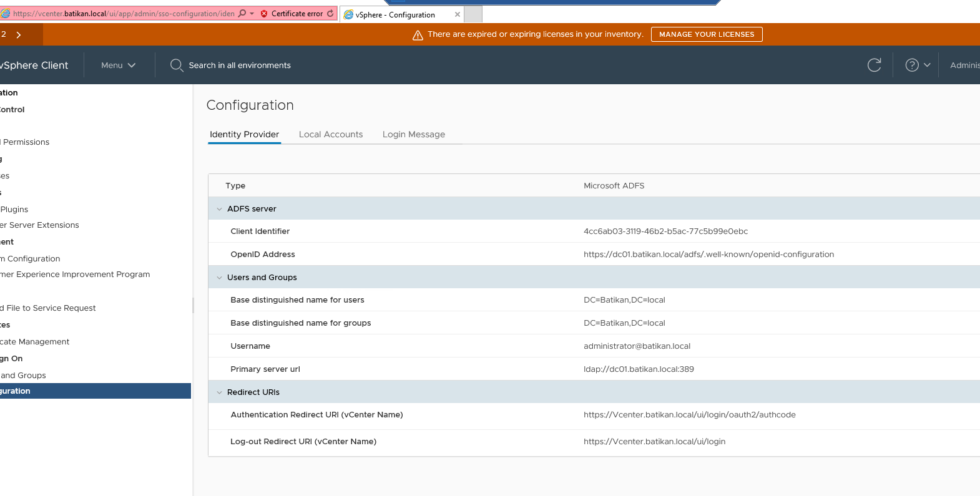This screenshot has height=496, width=980.
Task: Click the MANAGE YOUR LICENSES button
Action: [x=707, y=34]
